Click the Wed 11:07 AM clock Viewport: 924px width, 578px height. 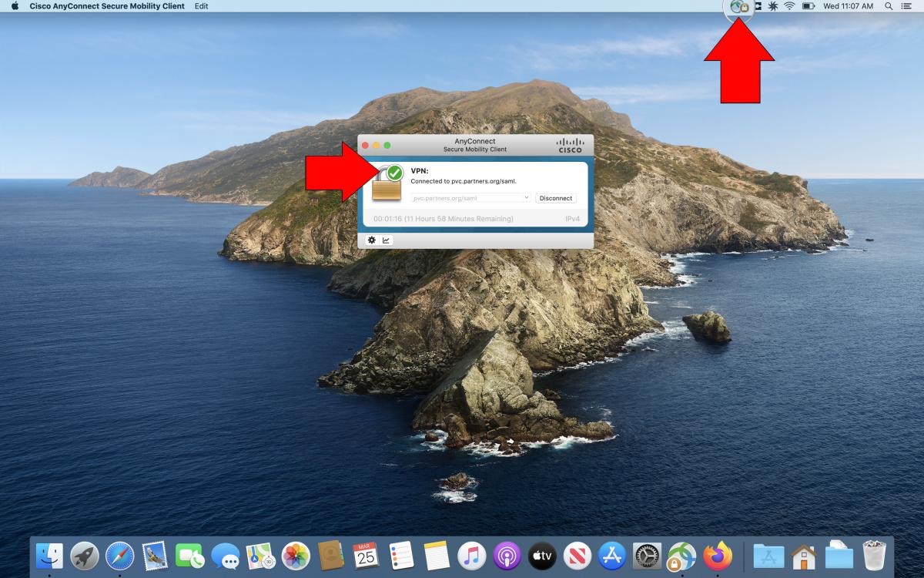pyautogui.click(x=848, y=6)
